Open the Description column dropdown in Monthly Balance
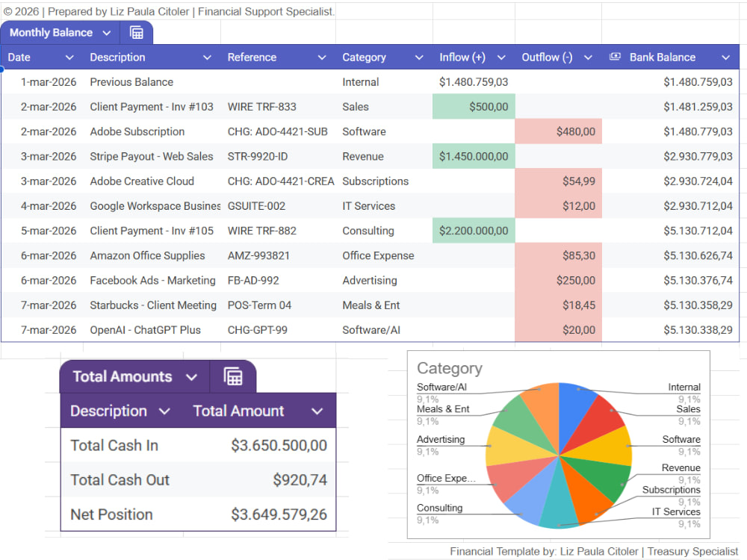The width and height of the screenshot is (747, 560). tap(207, 57)
